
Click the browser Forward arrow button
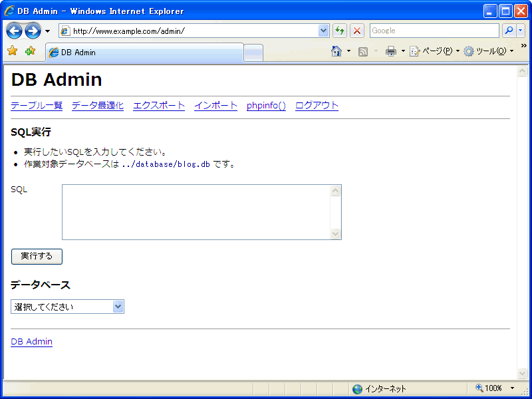point(33,31)
